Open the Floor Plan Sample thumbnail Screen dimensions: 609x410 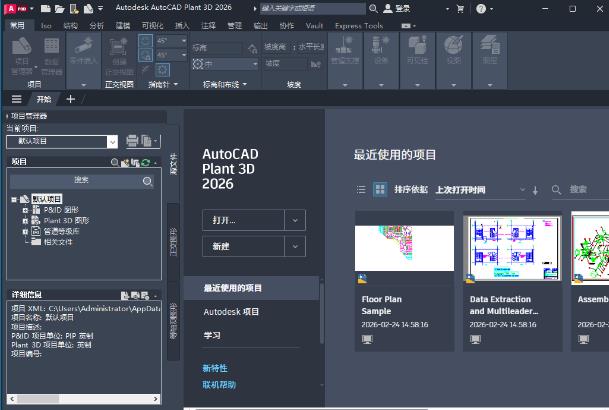pyautogui.click(x=404, y=248)
